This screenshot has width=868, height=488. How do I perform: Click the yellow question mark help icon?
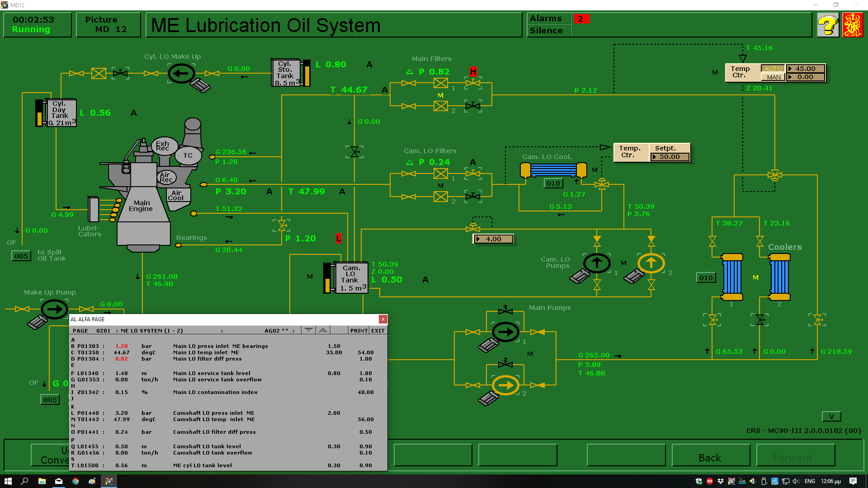point(828,25)
